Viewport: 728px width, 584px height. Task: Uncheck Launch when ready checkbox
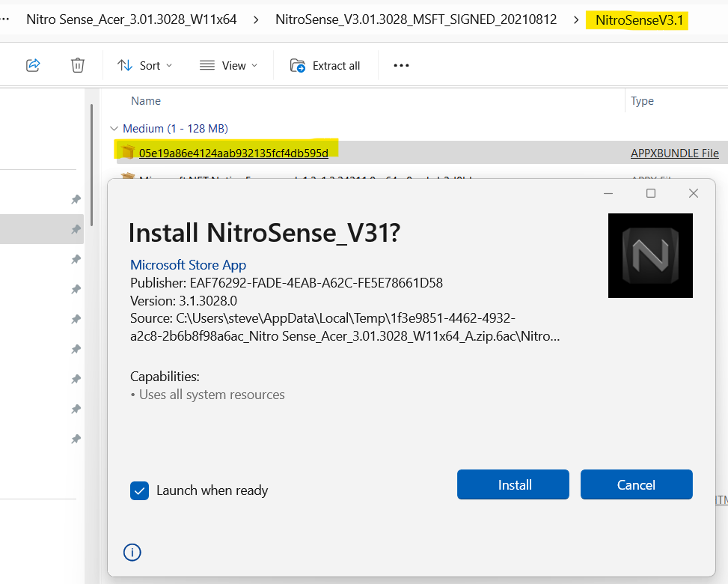[139, 490]
